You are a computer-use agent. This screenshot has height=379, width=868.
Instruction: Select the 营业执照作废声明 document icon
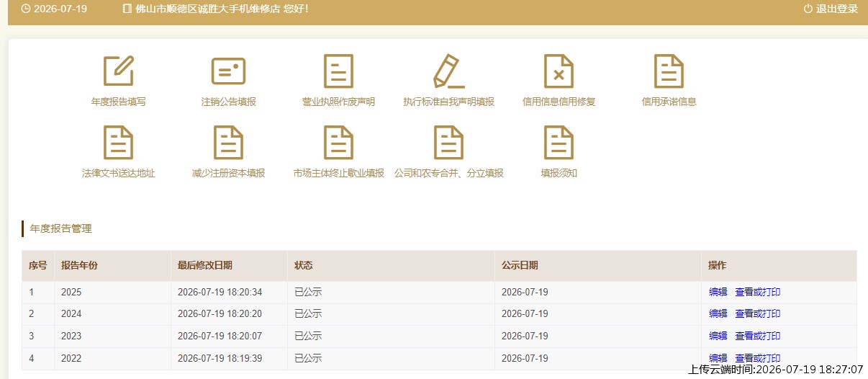pyautogui.click(x=338, y=71)
